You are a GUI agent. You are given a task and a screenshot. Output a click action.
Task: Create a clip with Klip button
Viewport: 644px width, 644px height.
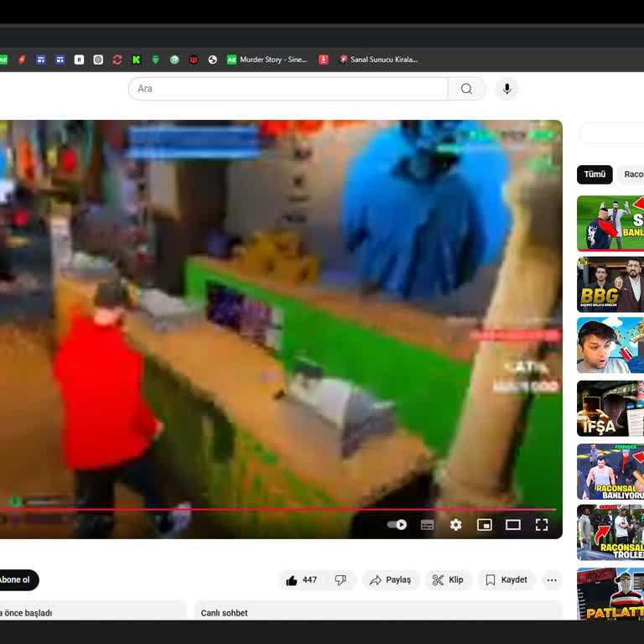click(448, 580)
